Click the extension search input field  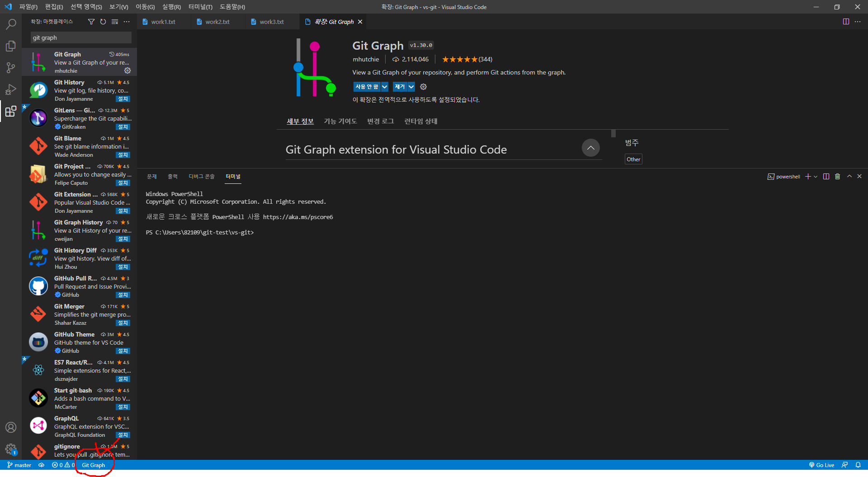[x=81, y=37]
